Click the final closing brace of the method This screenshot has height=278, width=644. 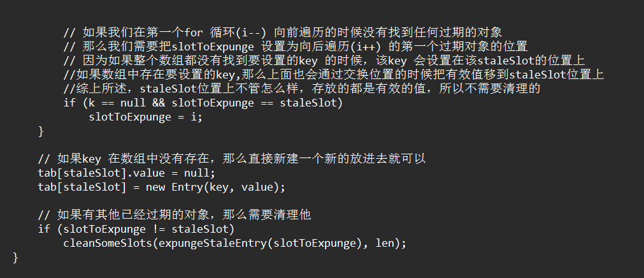click(16, 257)
